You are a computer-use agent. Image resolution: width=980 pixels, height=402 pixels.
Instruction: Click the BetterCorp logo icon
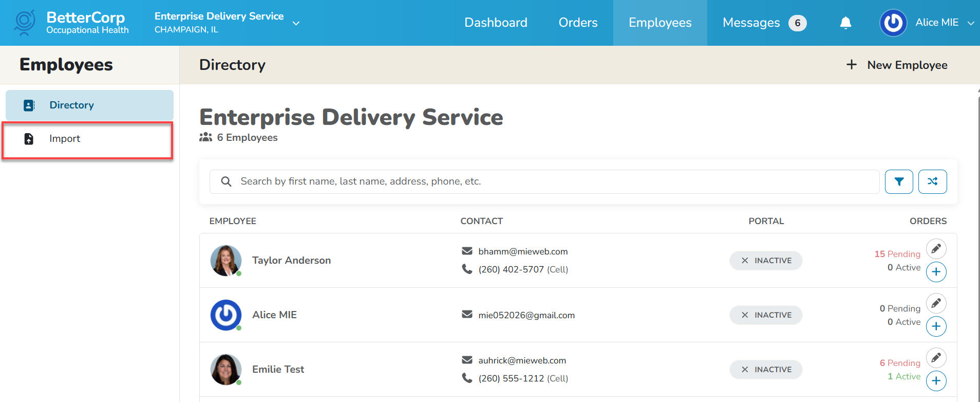point(25,23)
